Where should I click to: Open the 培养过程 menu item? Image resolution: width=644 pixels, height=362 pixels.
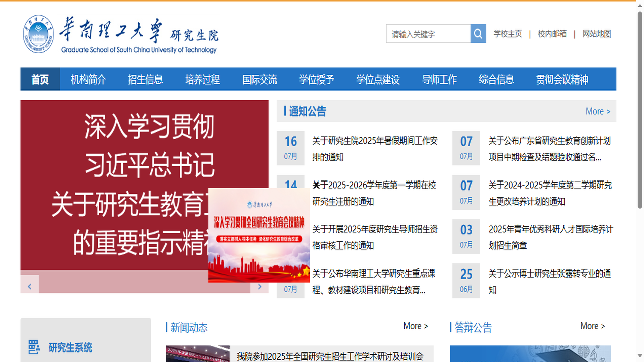coord(202,79)
